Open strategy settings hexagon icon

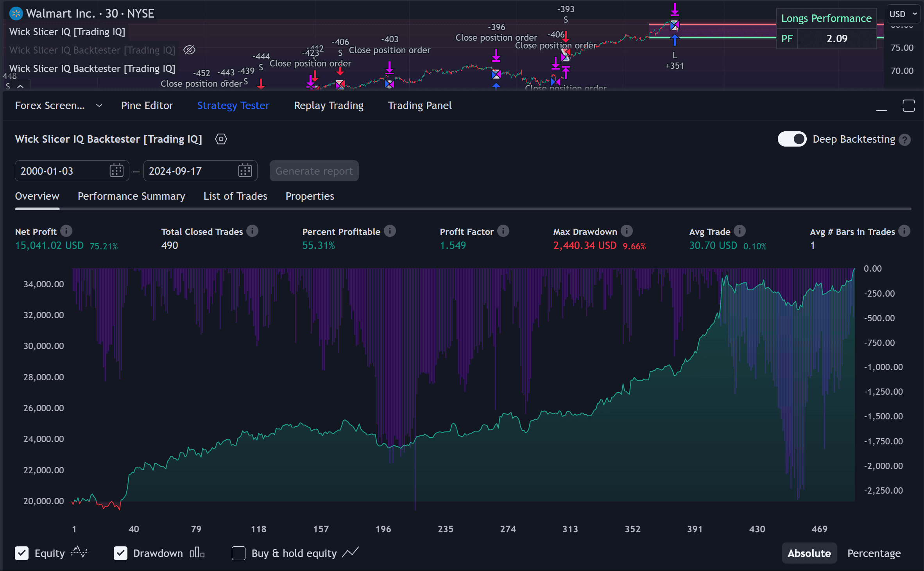221,139
